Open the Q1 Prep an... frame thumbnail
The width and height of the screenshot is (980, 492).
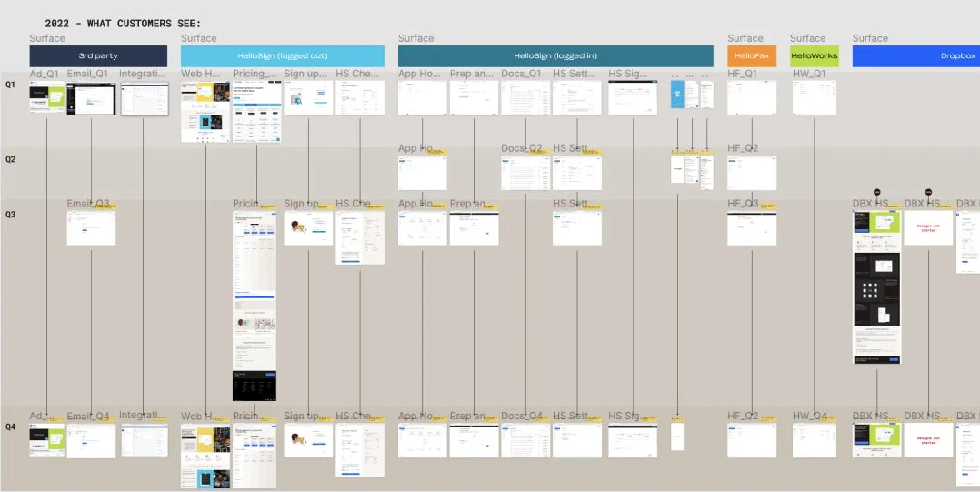pyautogui.click(x=474, y=98)
